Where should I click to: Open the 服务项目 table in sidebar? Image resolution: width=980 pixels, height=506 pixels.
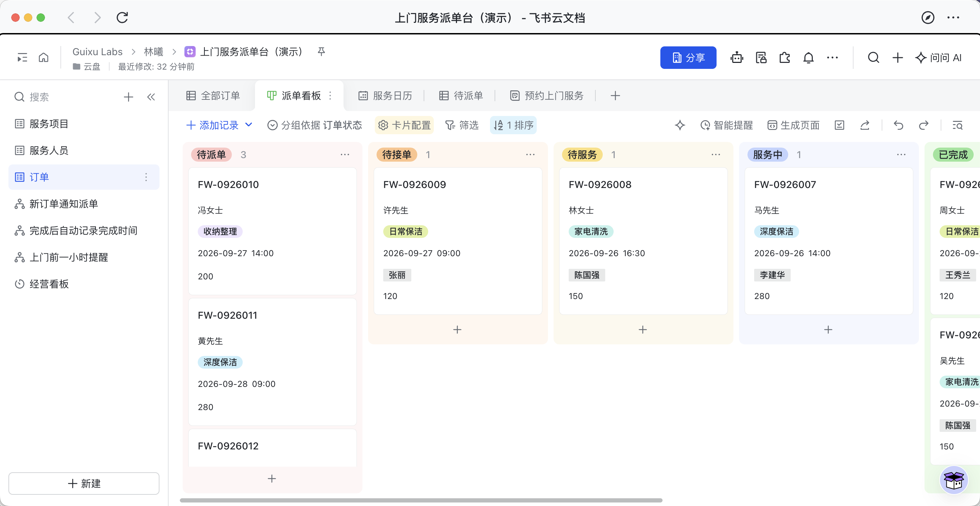click(84, 124)
